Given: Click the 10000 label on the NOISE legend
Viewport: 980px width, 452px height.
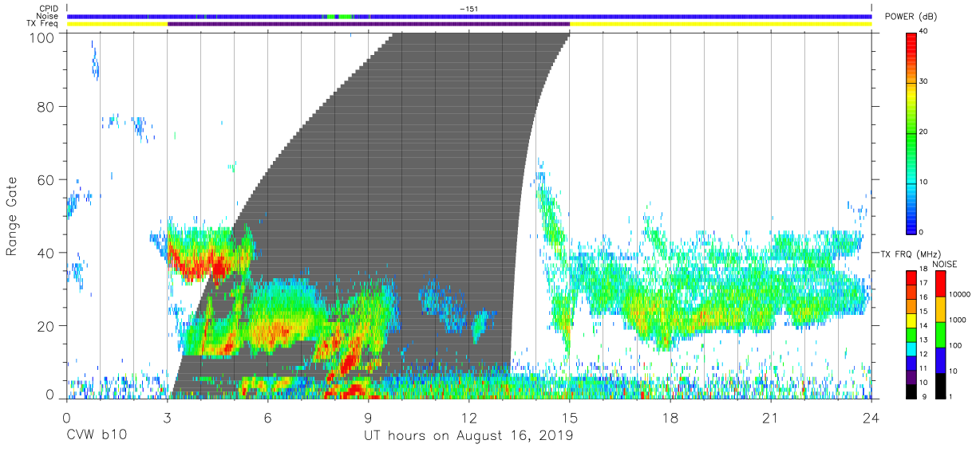Looking at the screenshot, I should pyautogui.click(x=959, y=294).
